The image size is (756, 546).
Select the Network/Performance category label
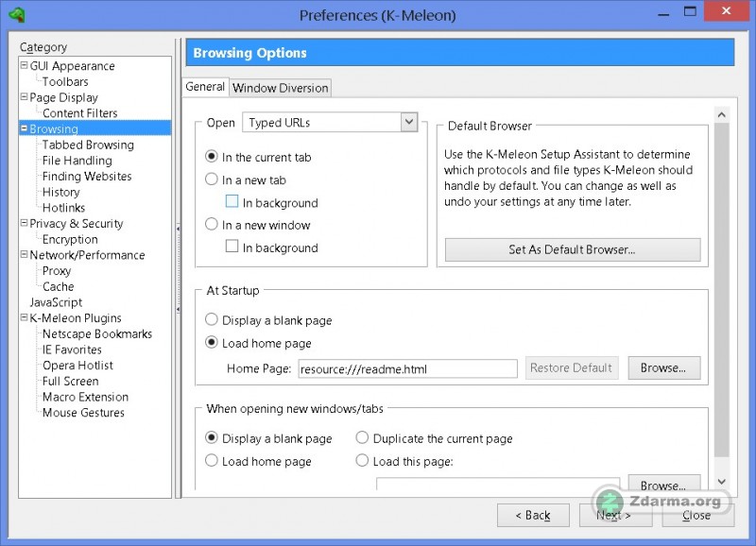click(87, 255)
